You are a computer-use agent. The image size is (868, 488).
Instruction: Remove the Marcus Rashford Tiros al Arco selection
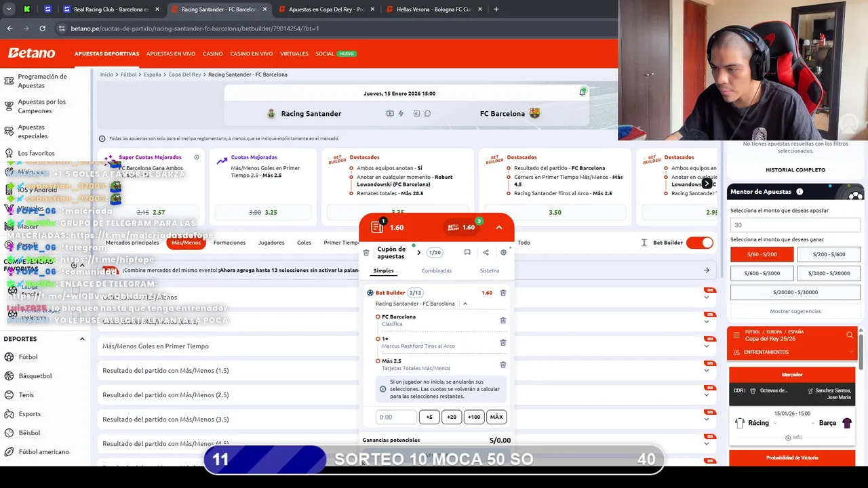(502, 342)
